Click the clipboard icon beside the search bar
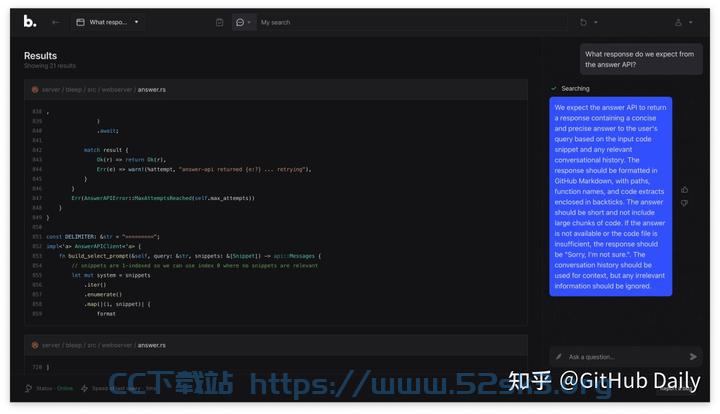720x414 pixels. click(219, 22)
